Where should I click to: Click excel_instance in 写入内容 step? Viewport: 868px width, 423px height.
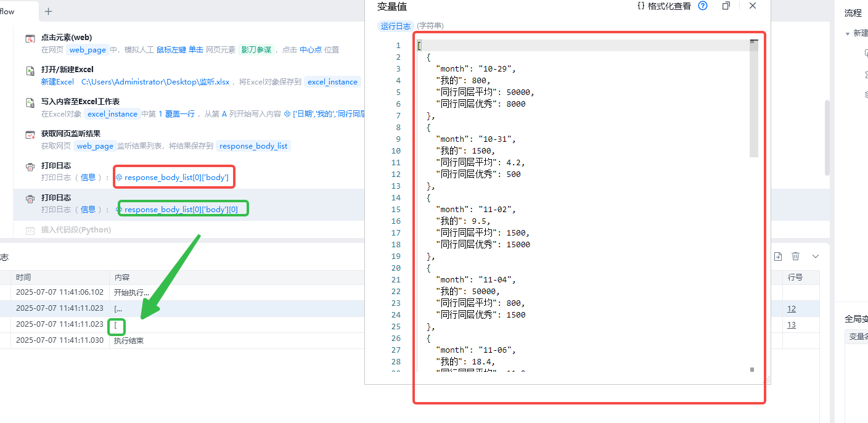click(x=112, y=114)
